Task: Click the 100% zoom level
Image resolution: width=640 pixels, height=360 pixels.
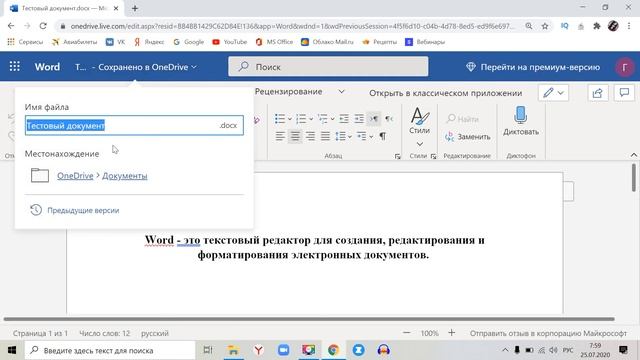Action: (429, 333)
